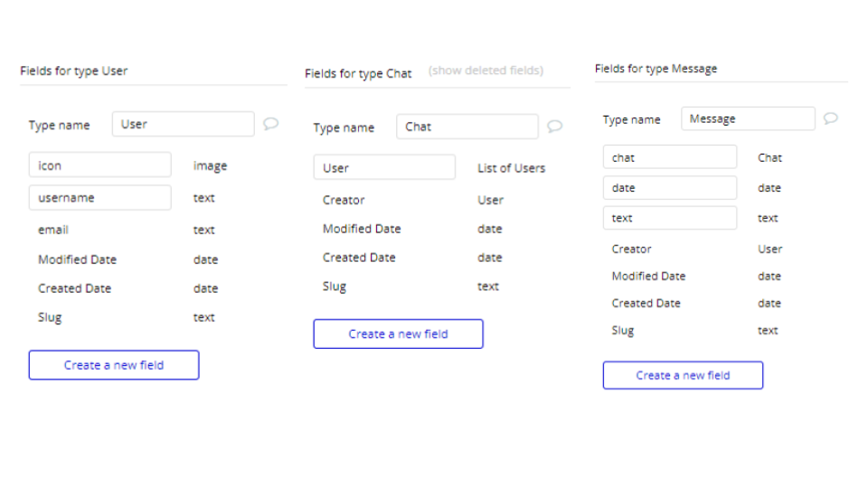Viewport: 868px width, 488px height.
Task: Select the text field box in Message
Action: [670, 218]
